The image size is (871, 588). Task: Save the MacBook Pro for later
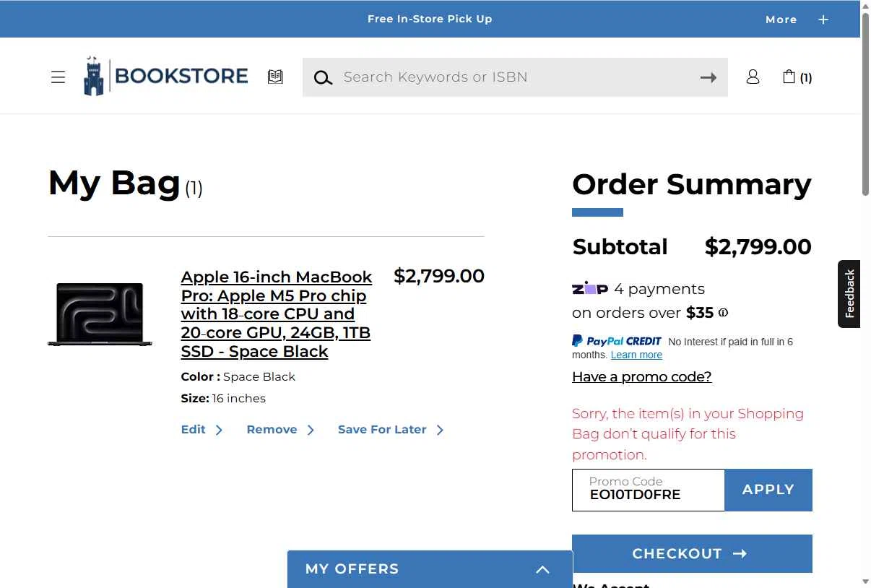[x=391, y=430]
